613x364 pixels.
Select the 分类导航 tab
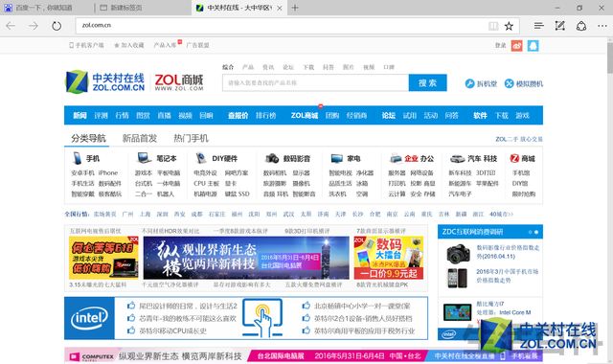(x=88, y=138)
